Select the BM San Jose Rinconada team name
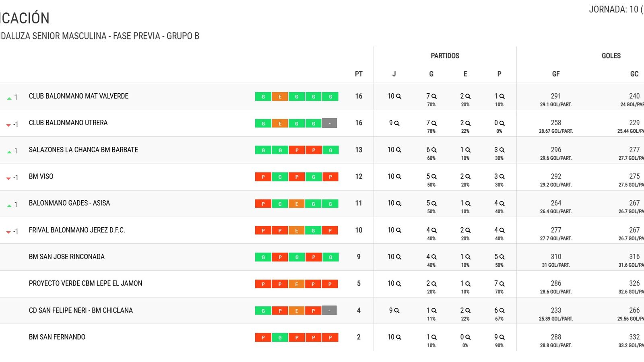Image resolution: width=644 pixels, height=362 pixels. (67, 257)
